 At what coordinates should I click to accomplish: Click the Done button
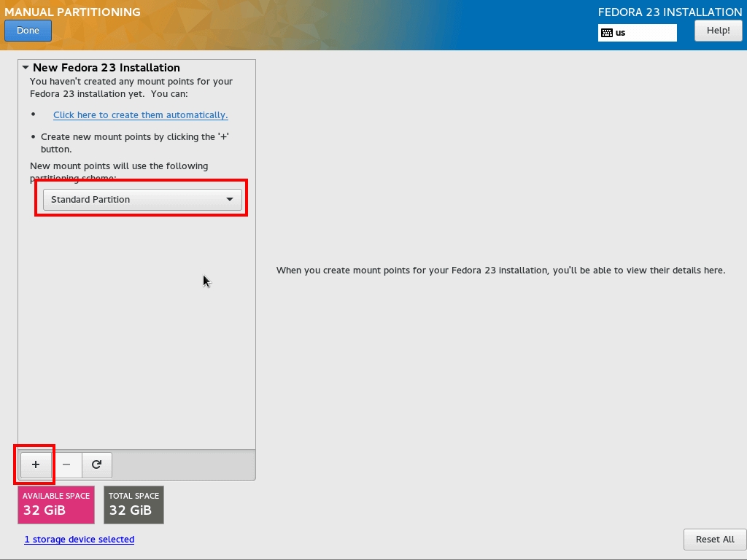point(28,31)
